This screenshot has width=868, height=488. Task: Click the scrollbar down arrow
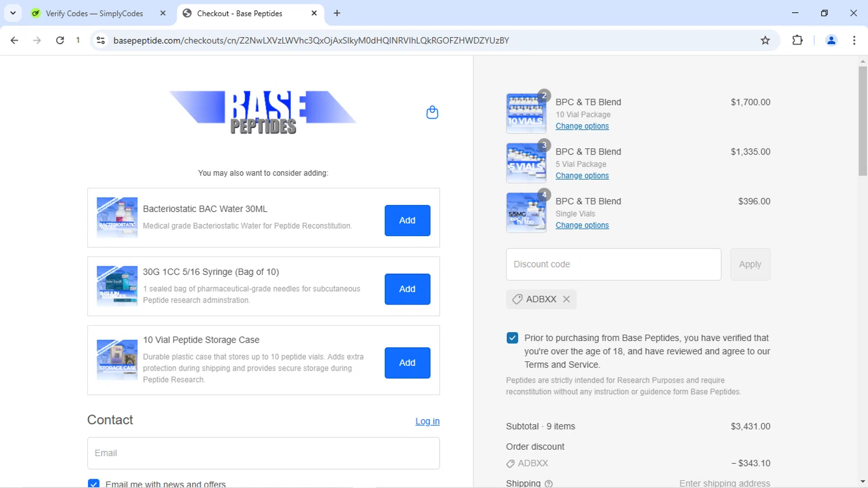point(863,482)
